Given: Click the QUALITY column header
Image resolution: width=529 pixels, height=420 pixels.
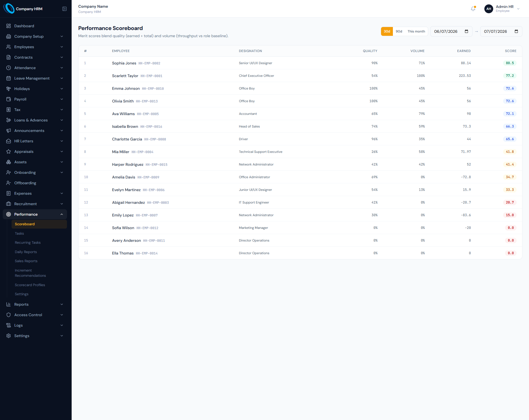Looking at the screenshot, I should click(x=370, y=51).
